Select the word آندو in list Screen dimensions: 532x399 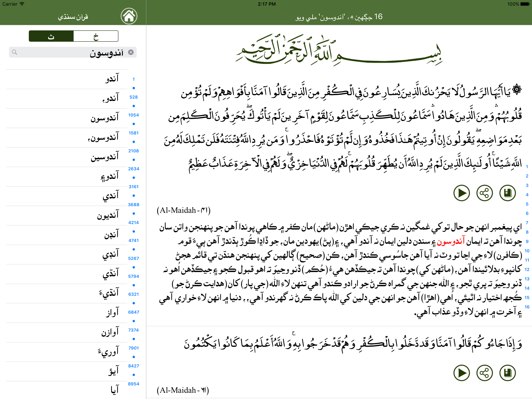click(x=67, y=79)
